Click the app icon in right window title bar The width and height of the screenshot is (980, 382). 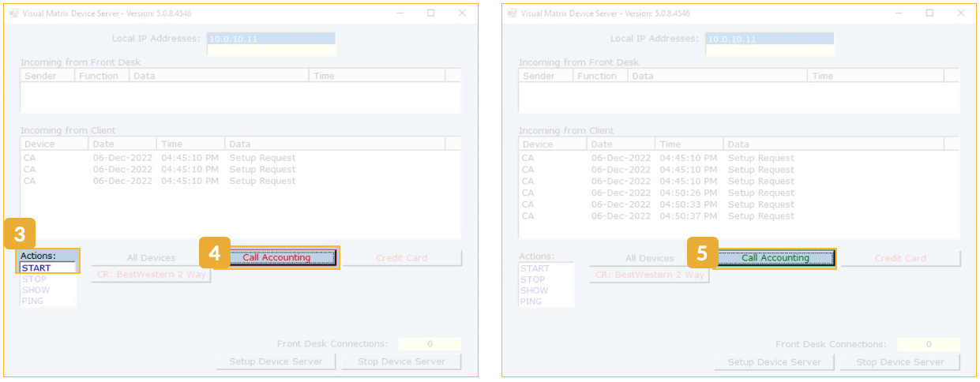[511, 13]
